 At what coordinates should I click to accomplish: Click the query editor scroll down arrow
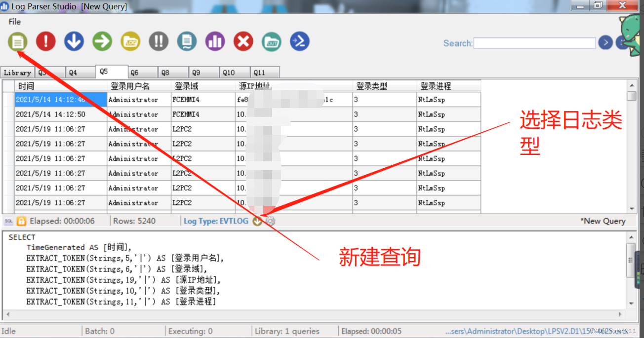pyautogui.click(x=632, y=304)
